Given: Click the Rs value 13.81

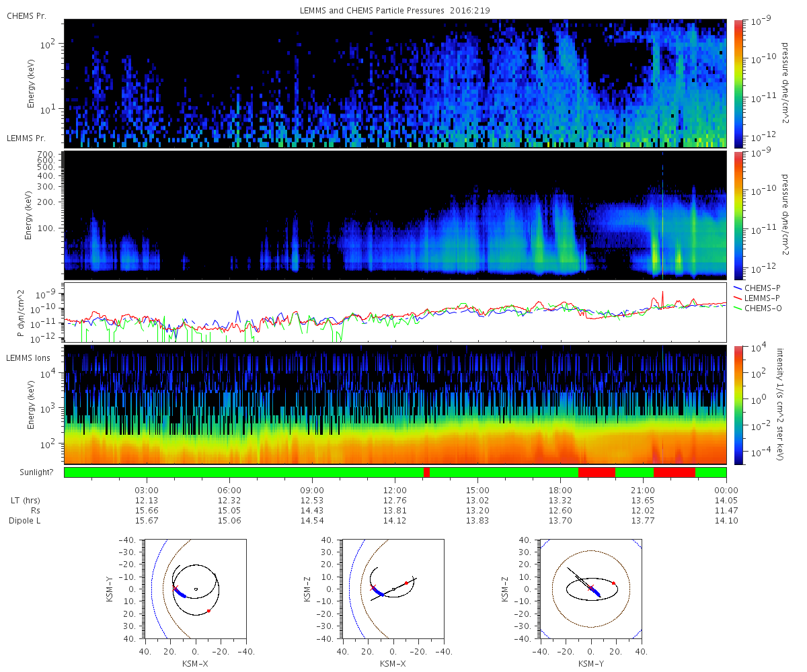Looking at the screenshot, I should pos(395,511).
